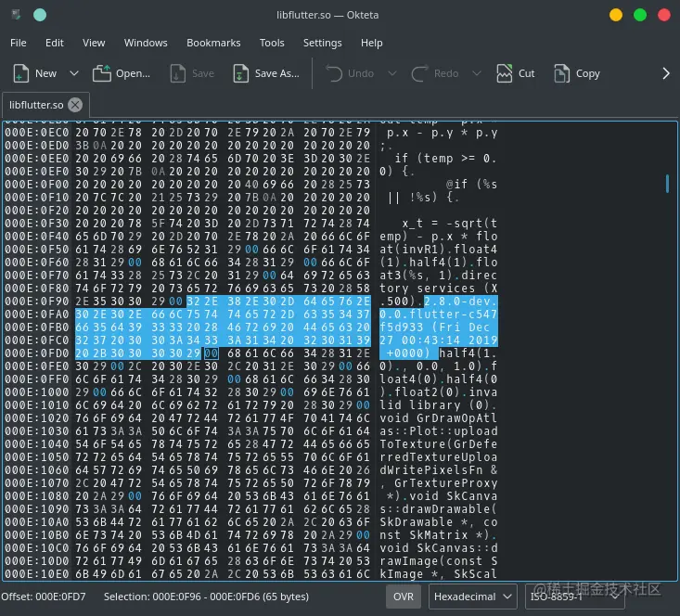Screen dimensions: 680x616
Task: Click the app icon in title bar
Action: pyautogui.click(x=16, y=15)
